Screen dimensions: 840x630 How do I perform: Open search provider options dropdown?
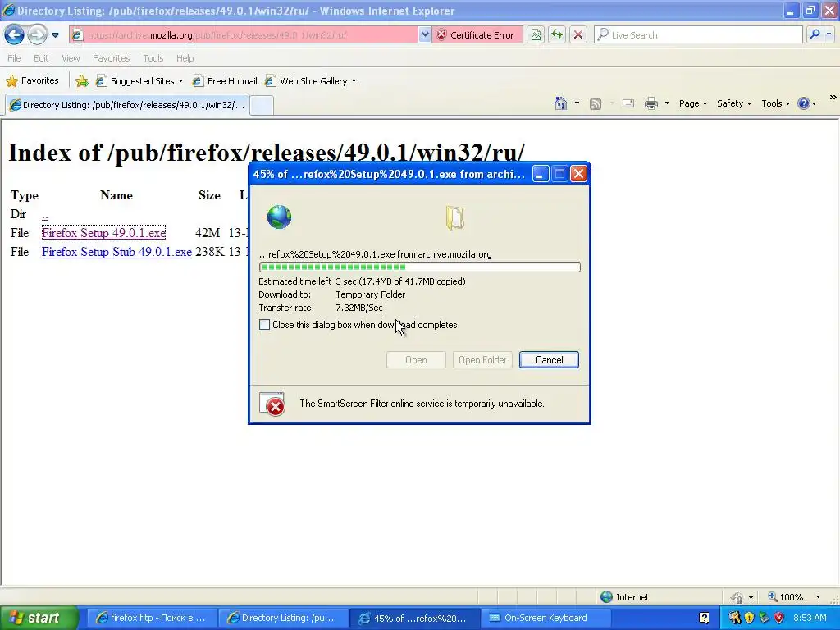pos(829,34)
